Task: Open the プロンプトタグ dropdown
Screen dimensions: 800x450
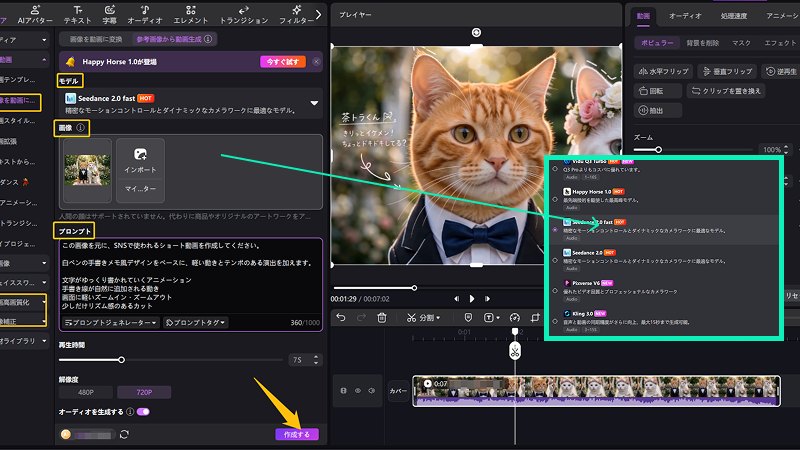Action: pyautogui.click(x=196, y=322)
